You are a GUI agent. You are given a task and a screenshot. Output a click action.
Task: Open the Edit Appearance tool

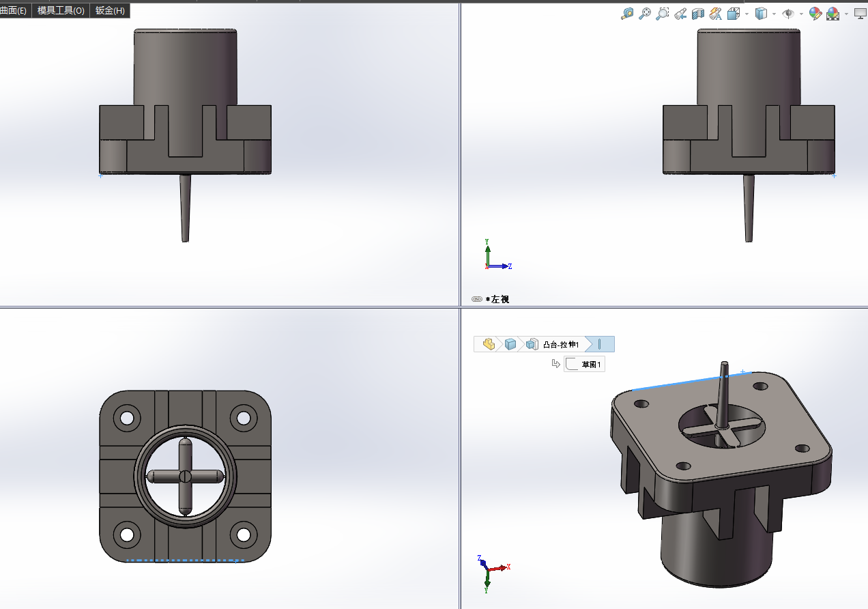pyautogui.click(x=815, y=14)
